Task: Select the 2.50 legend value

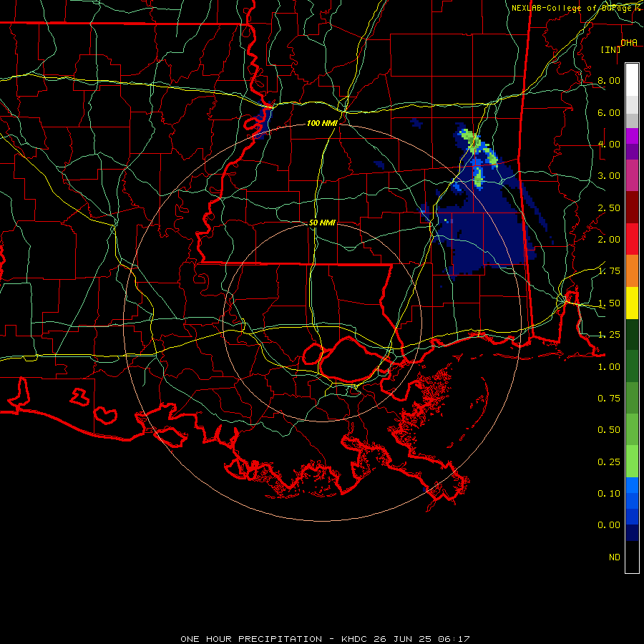Action: tap(609, 208)
